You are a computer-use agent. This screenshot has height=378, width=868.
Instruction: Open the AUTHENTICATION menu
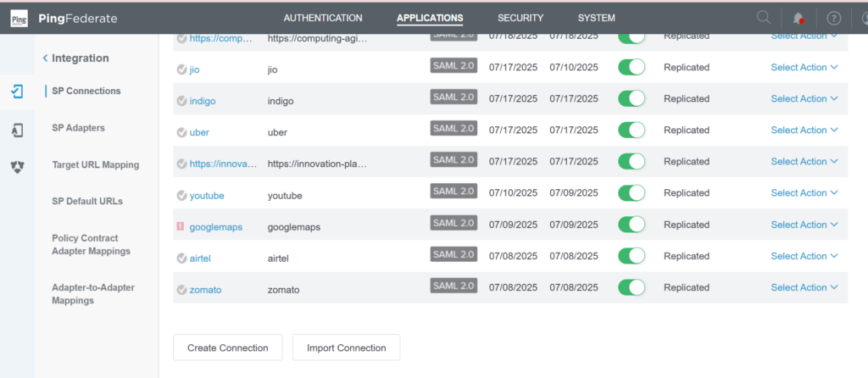click(x=323, y=18)
